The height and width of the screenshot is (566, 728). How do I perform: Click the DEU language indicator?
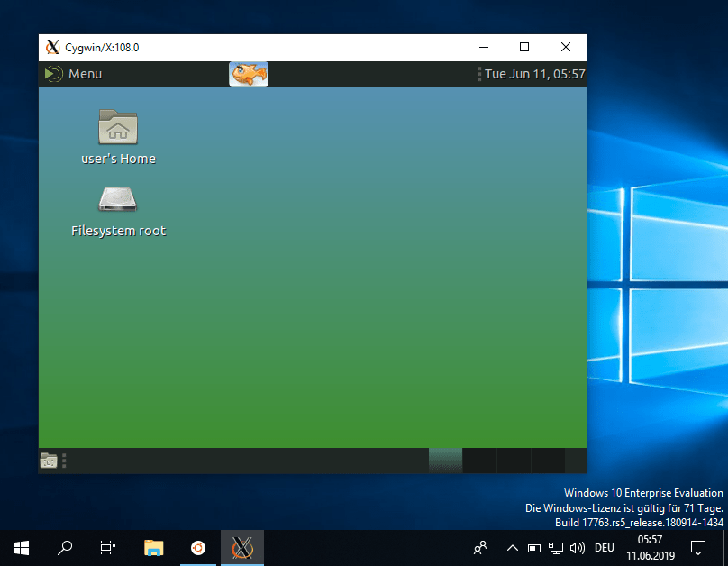(604, 547)
